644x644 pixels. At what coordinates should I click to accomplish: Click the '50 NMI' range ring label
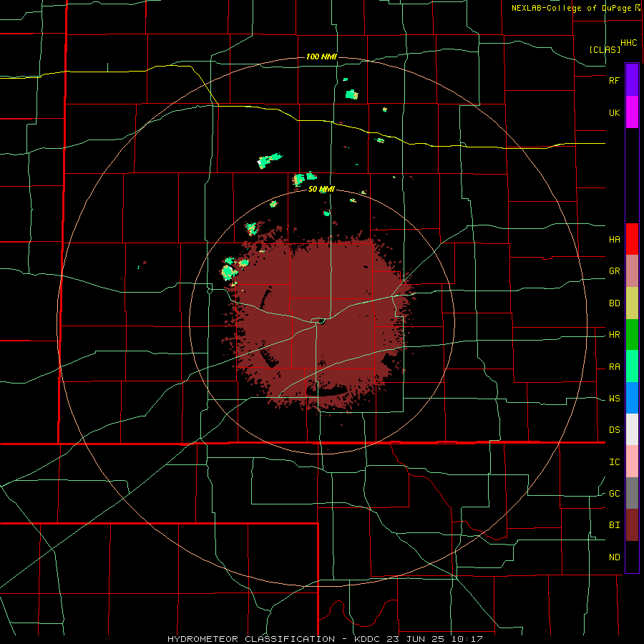pos(321,190)
